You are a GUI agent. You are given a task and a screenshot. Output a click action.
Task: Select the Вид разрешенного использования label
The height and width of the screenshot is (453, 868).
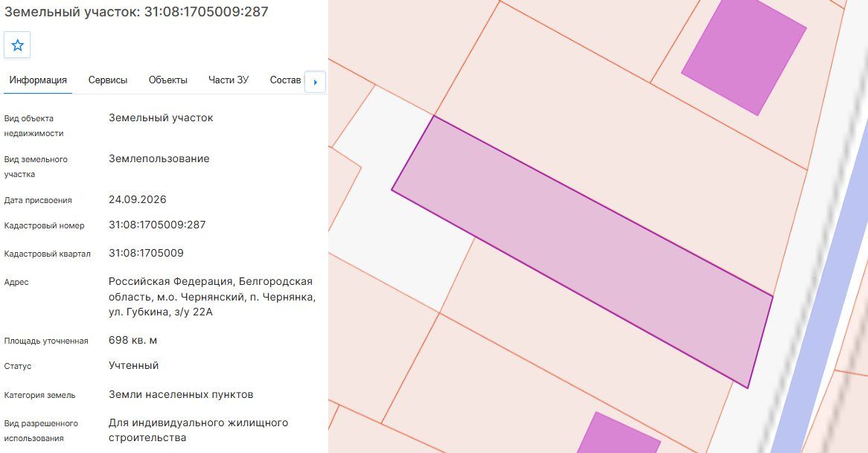[x=41, y=431]
